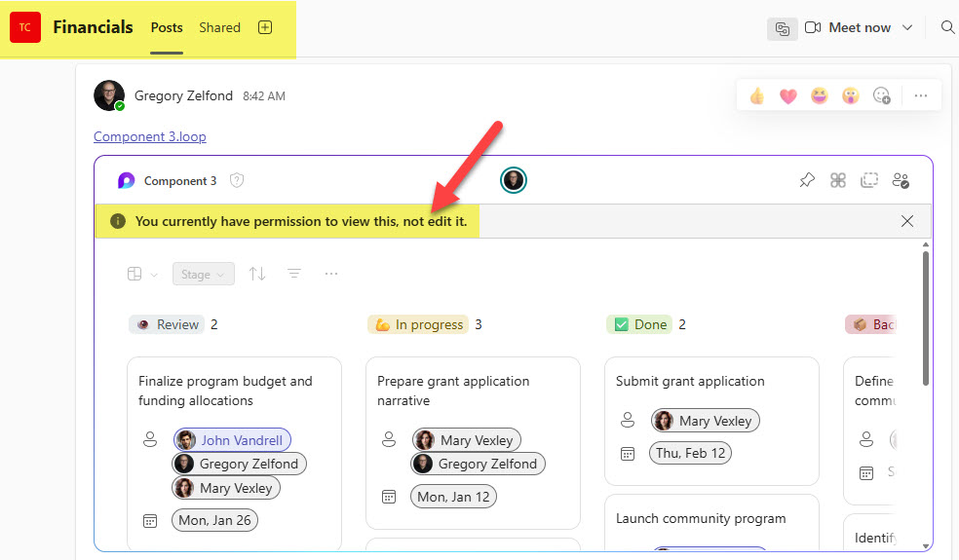This screenshot has width=959, height=560.
Task: Click assignee person icon on Finalize budget card
Action: [150, 439]
